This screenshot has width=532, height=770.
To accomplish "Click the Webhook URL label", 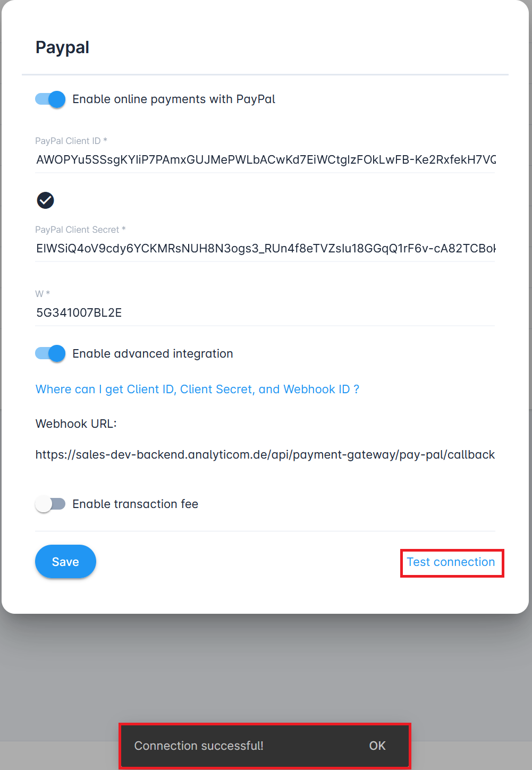I will (x=76, y=424).
